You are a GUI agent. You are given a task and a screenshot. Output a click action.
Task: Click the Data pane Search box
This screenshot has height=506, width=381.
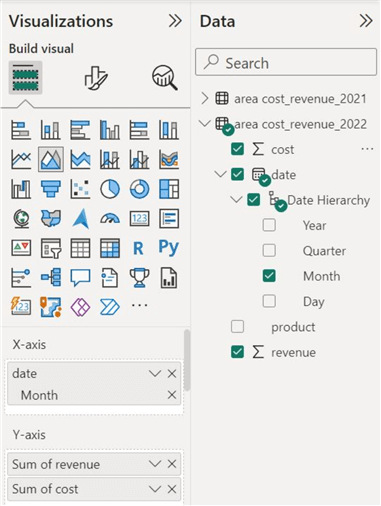[286, 62]
